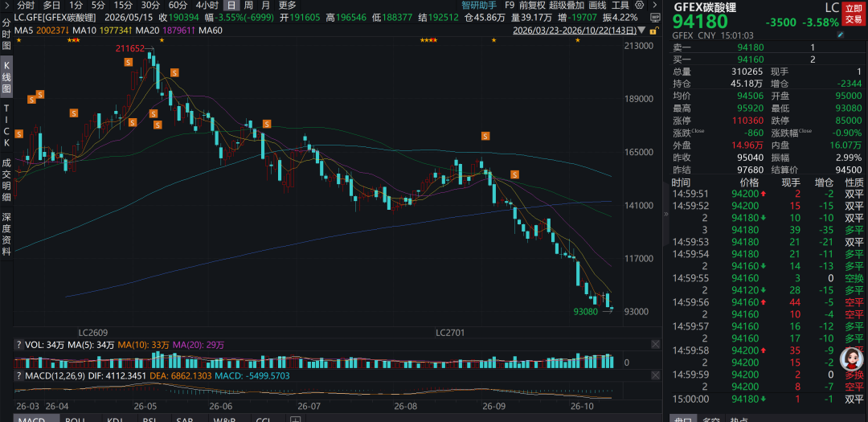Viewport: 868px width, 422px height.
Task: Expand the right arrow beside settings gear
Action: click(x=655, y=6)
